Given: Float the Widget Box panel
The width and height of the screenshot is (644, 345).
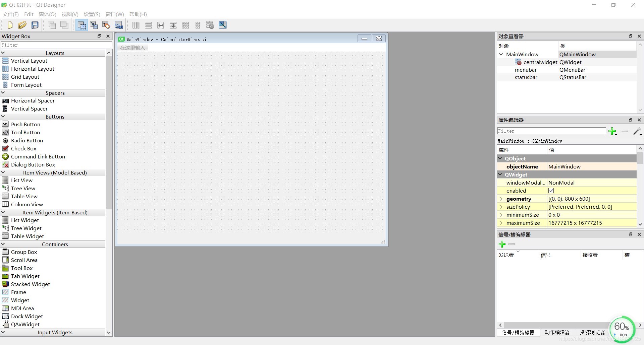Looking at the screenshot, I should click(99, 36).
